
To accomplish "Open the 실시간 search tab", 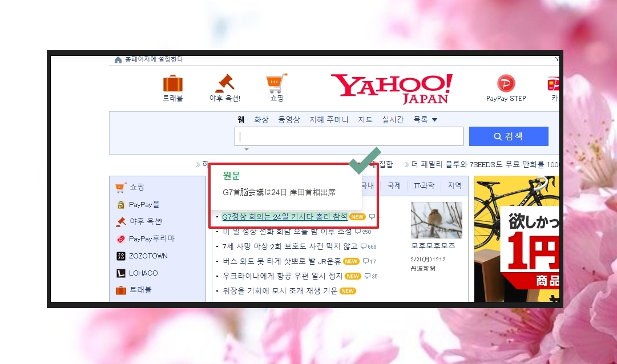I will (x=393, y=120).
